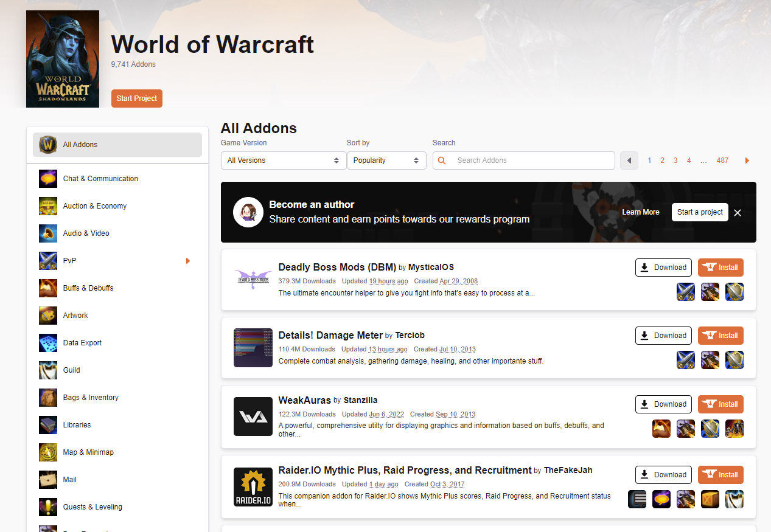The image size is (771, 532).
Task: Click the PvP crossed swords icon in sidebar
Action: coord(48,261)
